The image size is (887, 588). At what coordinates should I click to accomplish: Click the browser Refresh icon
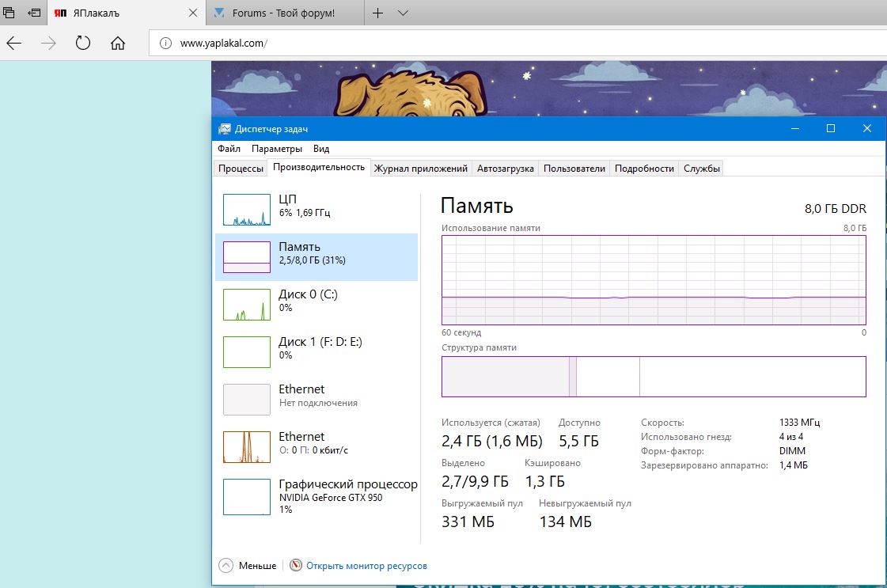[x=83, y=43]
